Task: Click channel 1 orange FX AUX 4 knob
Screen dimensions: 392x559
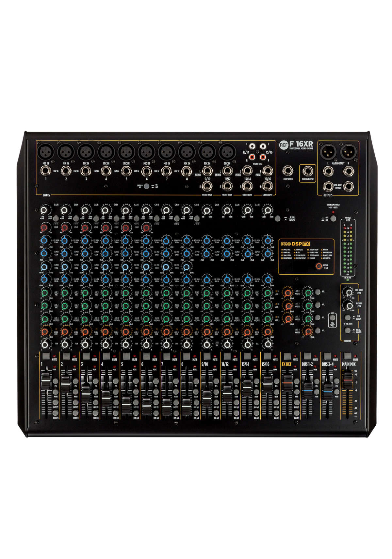Action: coord(45,331)
